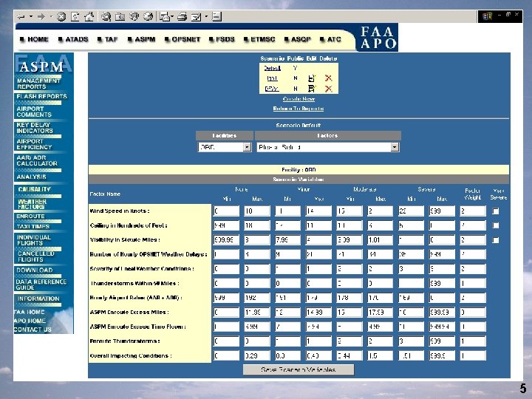Open Airport Comments in the sidebar

click(34, 112)
